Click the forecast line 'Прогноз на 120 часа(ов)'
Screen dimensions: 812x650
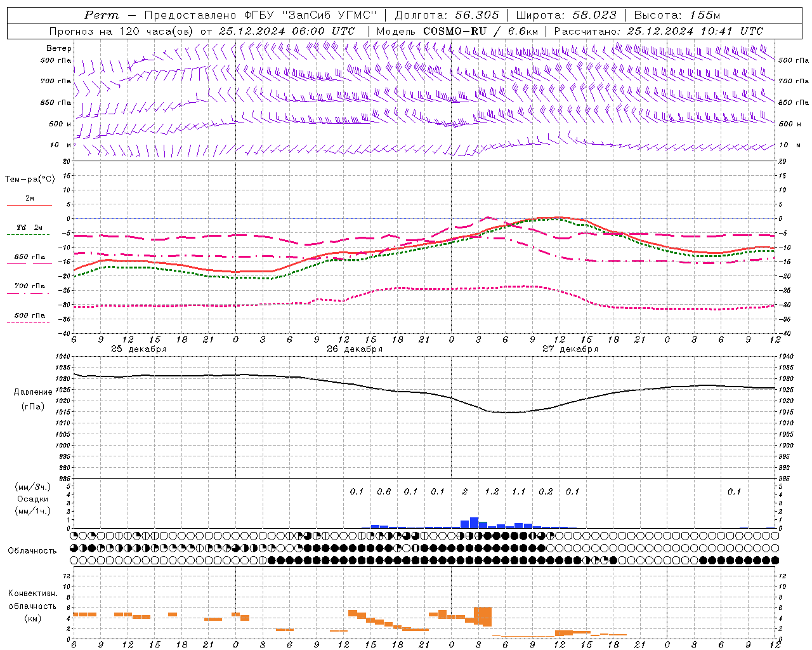122,31
